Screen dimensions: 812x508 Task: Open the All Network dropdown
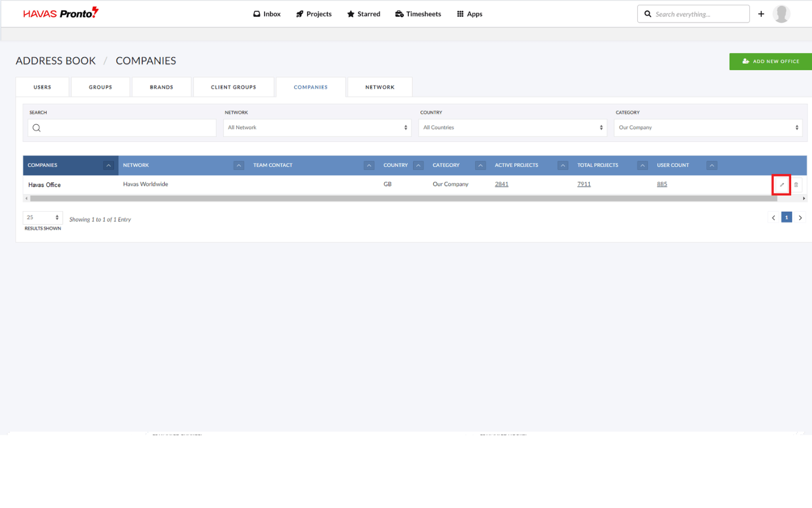(317, 128)
